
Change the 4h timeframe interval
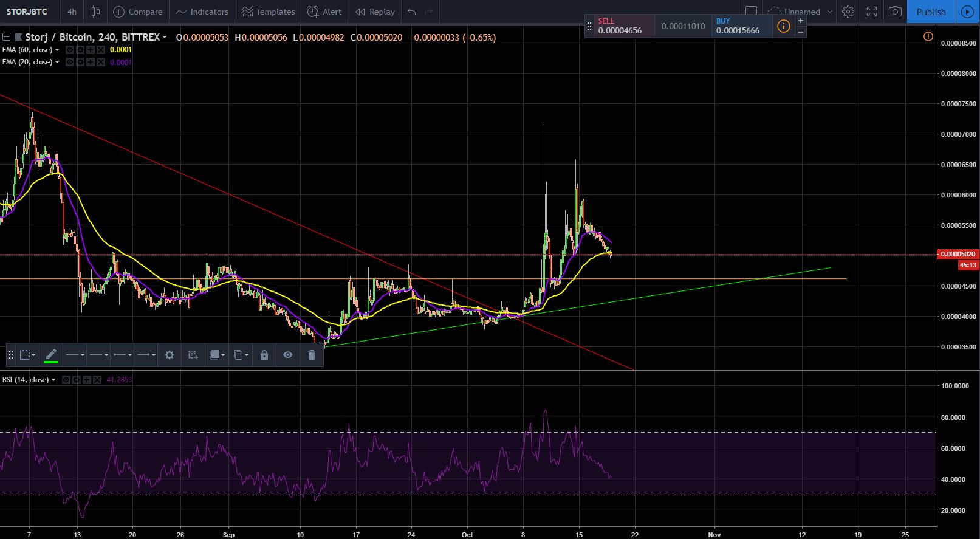(x=72, y=12)
